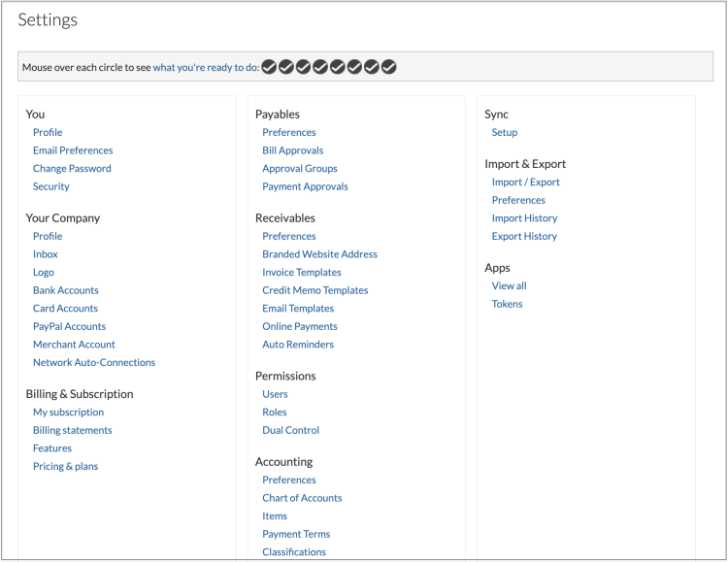Open Card Accounts settings
The width and height of the screenshot is (728, 562).
click(x=65, y=309)
